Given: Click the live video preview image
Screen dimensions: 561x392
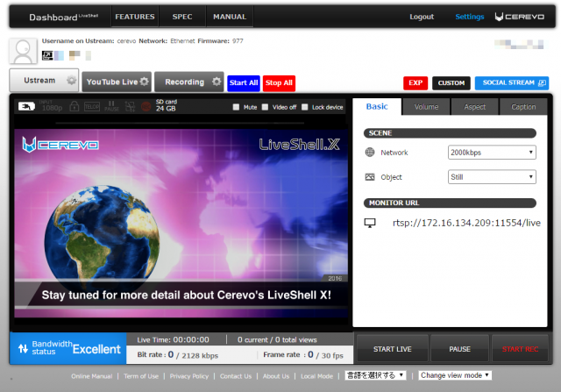Looking at the screenshot, I should [x=181, y=223].
